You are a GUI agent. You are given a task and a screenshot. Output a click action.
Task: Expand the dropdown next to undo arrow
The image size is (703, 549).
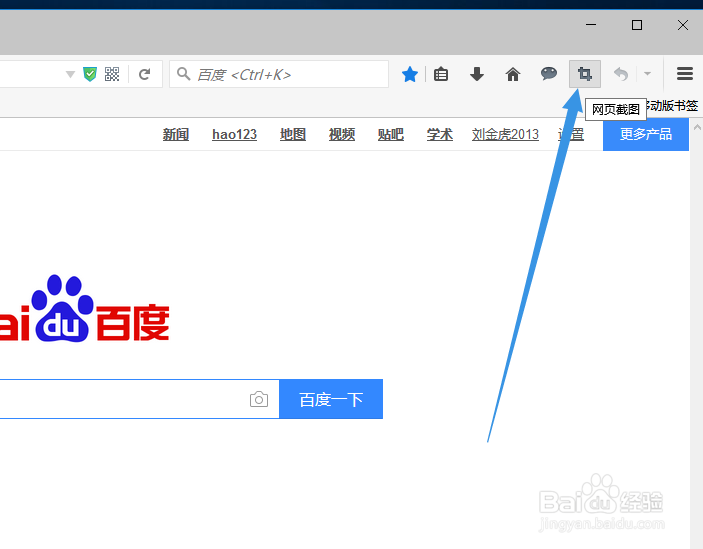click(x=647, y=73)
